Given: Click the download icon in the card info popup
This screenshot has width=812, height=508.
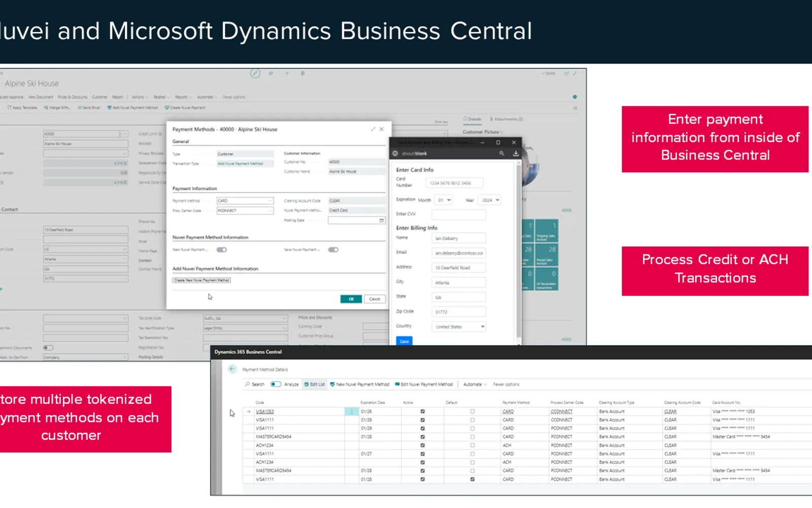Looking at the screenshot, I should (516, 153).
